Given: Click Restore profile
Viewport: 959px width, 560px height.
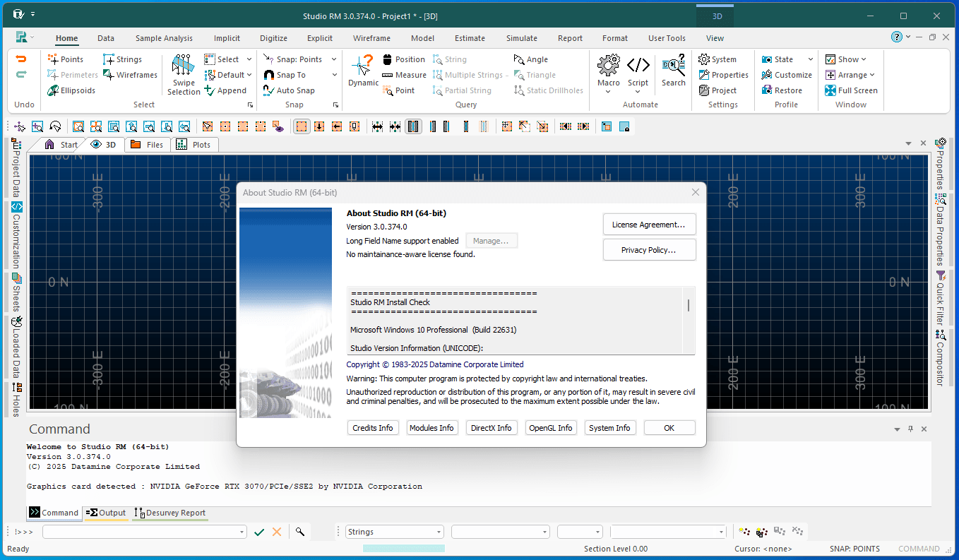Looking at the screenshot, I should (x=782, y=90).
